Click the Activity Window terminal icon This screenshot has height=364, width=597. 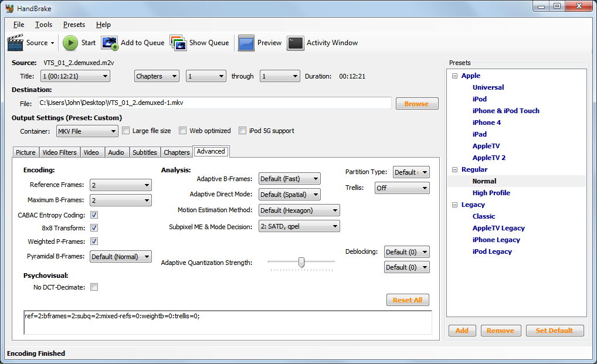point(296,43)
